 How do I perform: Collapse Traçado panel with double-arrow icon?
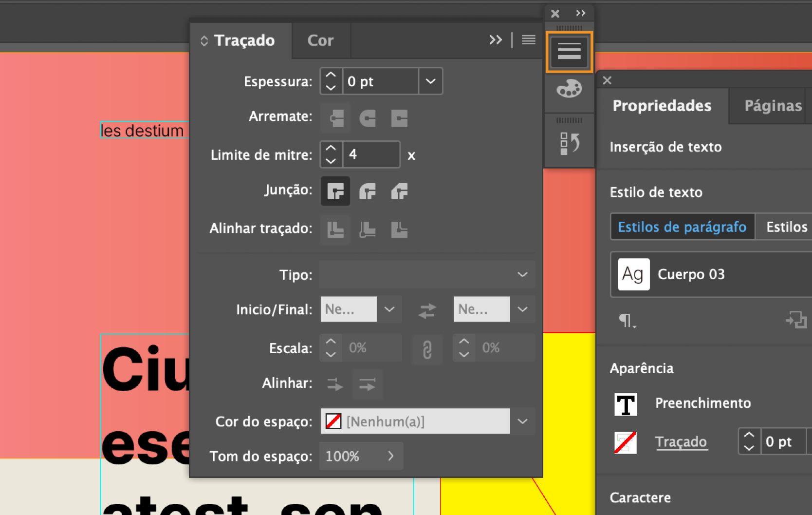pos(496,40)
